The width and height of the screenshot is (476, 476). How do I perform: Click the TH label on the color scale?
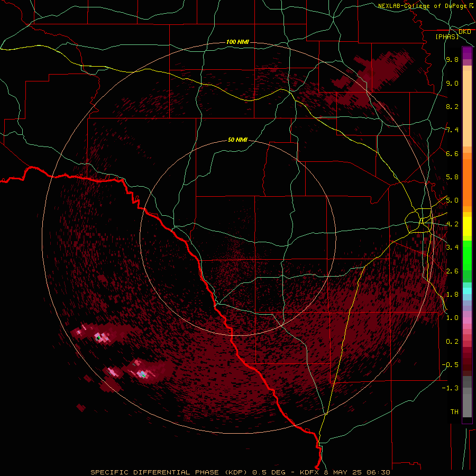tap(454, 412)
